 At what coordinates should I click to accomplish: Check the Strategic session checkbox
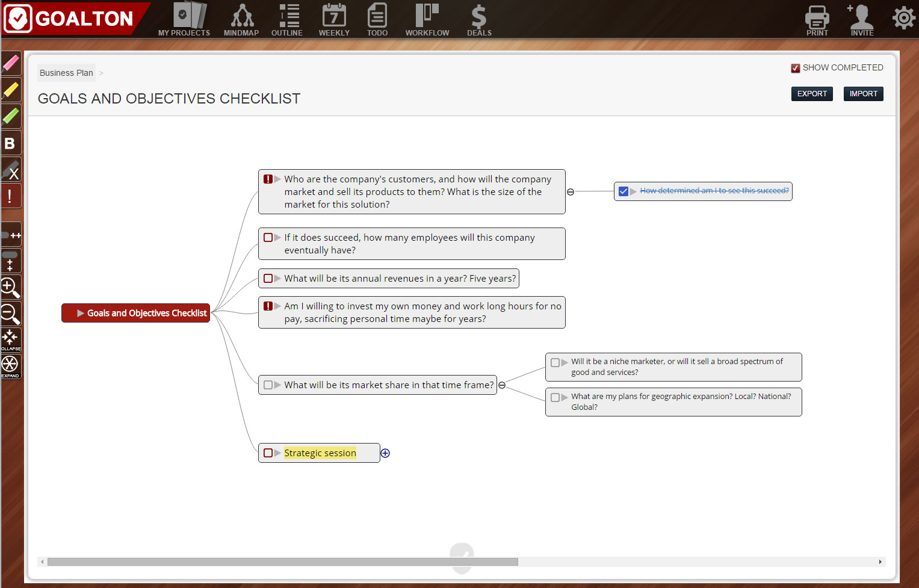click(268, 453)
